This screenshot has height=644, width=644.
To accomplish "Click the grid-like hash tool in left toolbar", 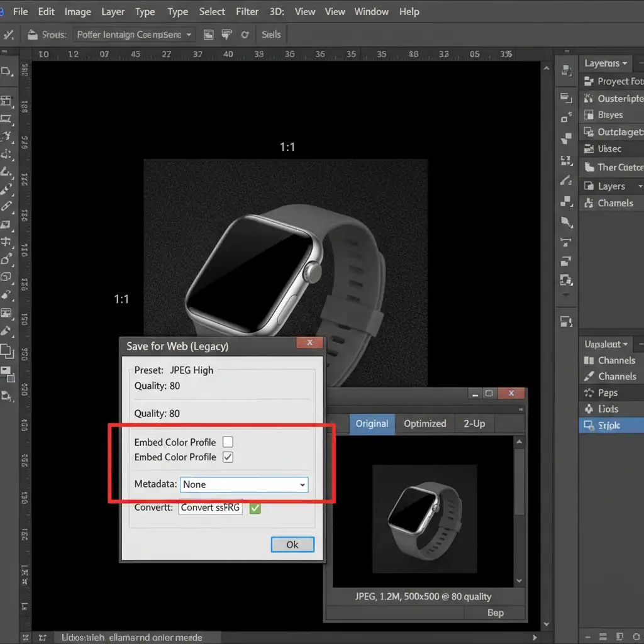I will point(6,241).
